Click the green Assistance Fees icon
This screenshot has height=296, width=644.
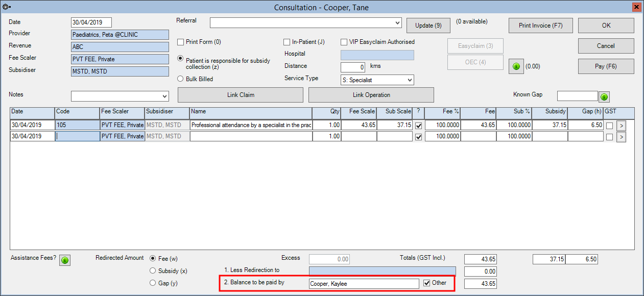(64, 260)
